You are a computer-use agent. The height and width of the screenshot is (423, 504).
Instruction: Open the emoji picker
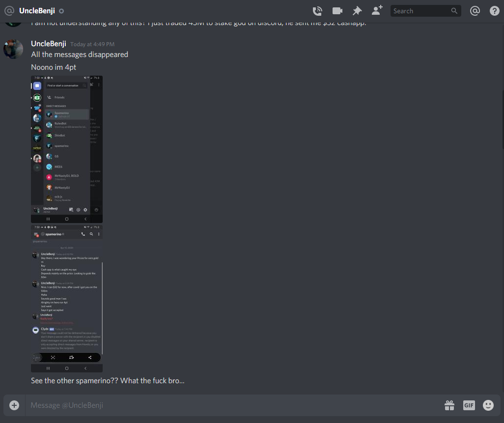click(488, 405)
